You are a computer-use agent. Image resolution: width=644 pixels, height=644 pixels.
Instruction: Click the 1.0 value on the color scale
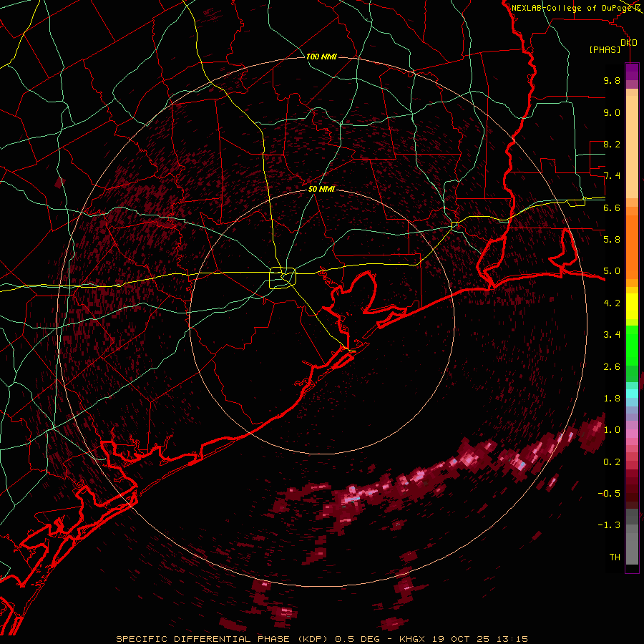tap(612, 430)
